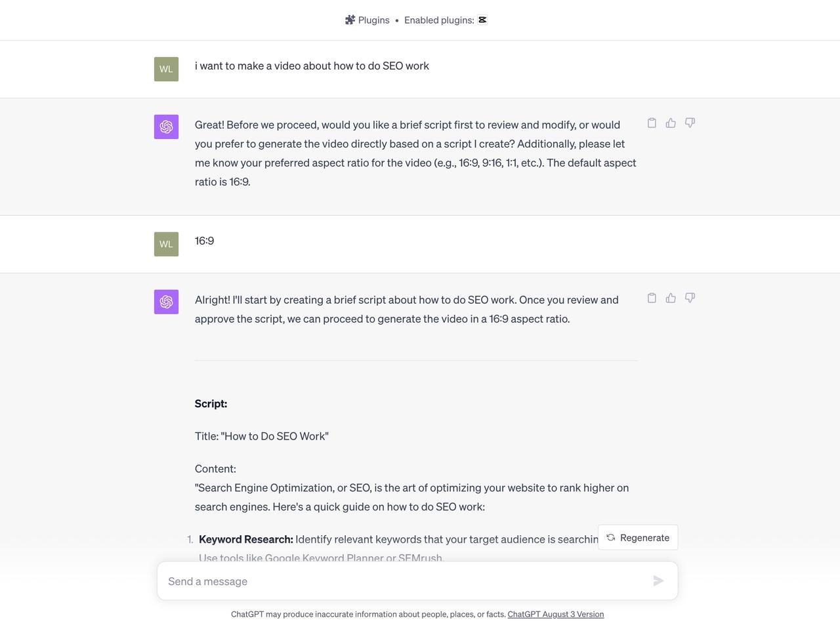Viewport: 840px width, 635px height.
Task: Click WL avatar beside SEO video request
Action: click(166, 69)
